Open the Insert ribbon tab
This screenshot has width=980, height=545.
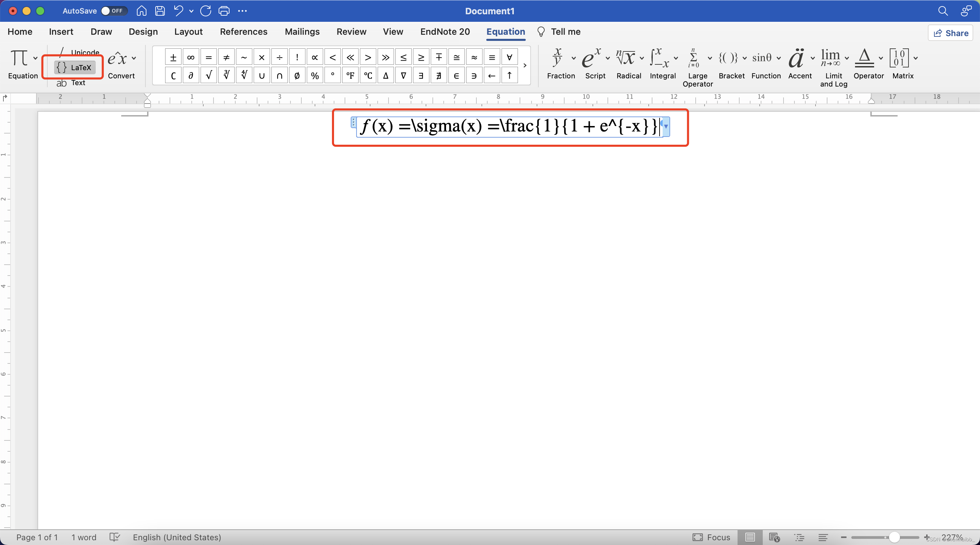pyautogui.click(x=61, y=32)
